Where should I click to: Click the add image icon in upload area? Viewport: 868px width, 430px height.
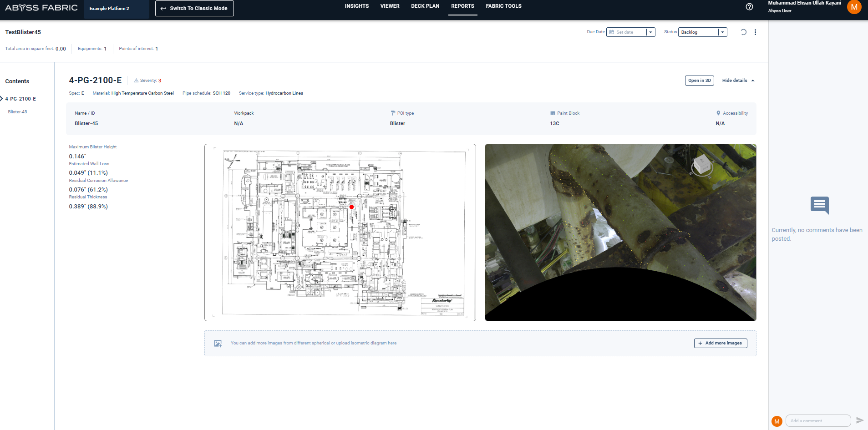pyautogui.click(x=218, y=344)
